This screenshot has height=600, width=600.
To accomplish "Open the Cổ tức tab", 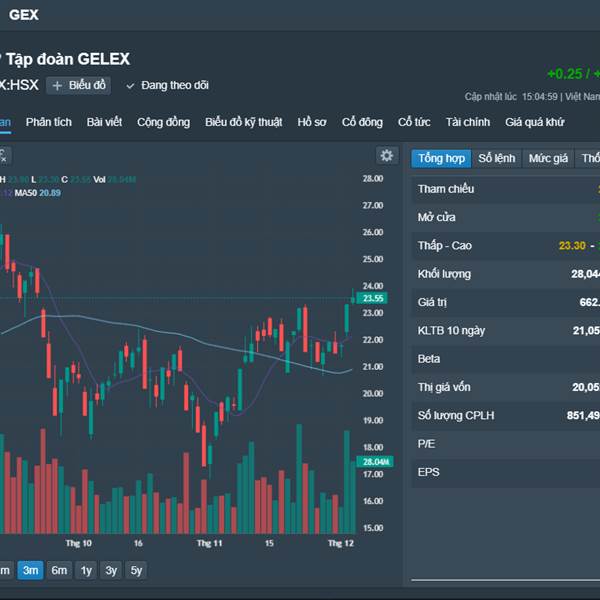I will [414, 122].
